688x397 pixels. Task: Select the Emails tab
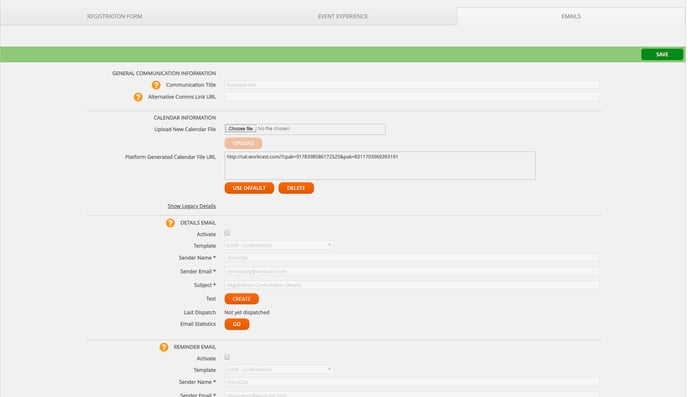tap(571, 16)
